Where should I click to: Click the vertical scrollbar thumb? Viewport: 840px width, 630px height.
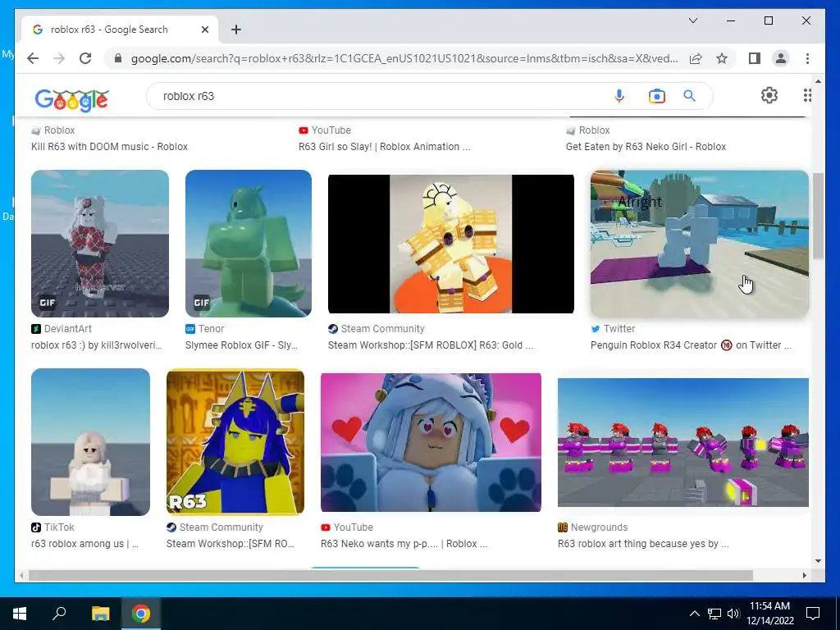[818, 216]
